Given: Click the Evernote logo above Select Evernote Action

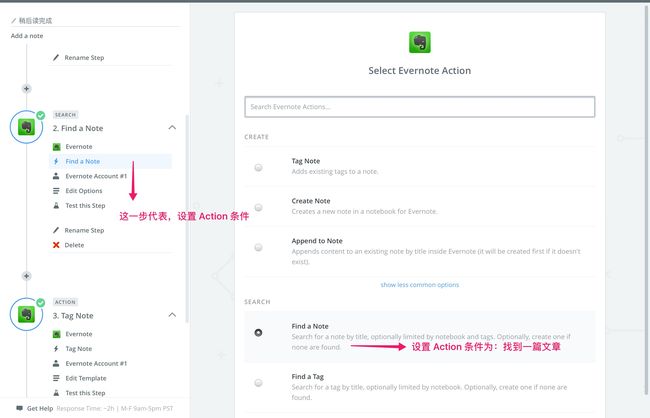Looking at the screenshot, I should (420, 42).
